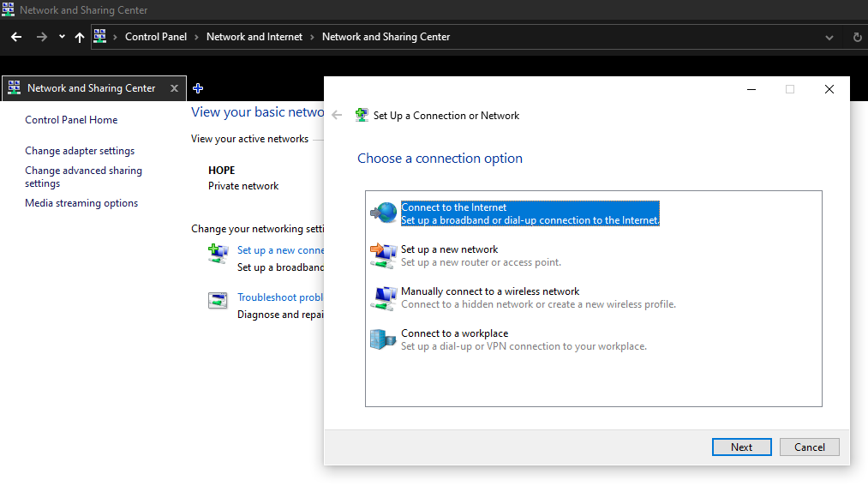Click the HOPE network name
Viewport: 868px width, 492px height.
point(221,170)
